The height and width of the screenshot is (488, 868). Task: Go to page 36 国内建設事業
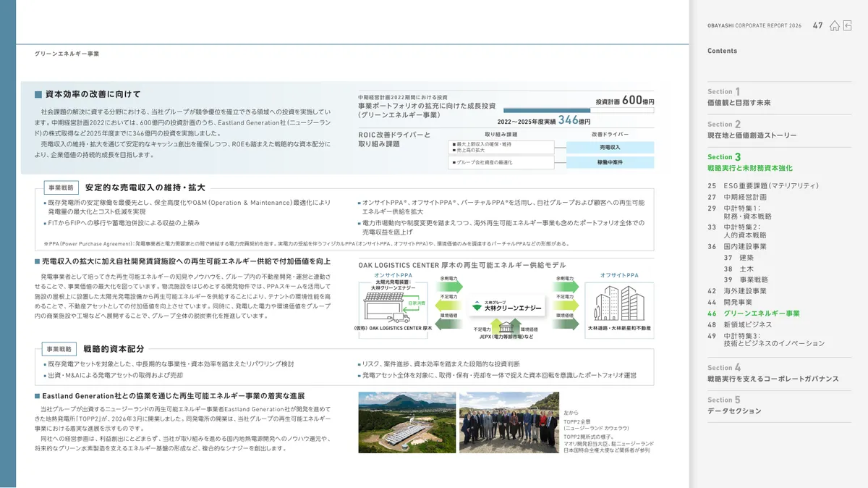(737, 247)
